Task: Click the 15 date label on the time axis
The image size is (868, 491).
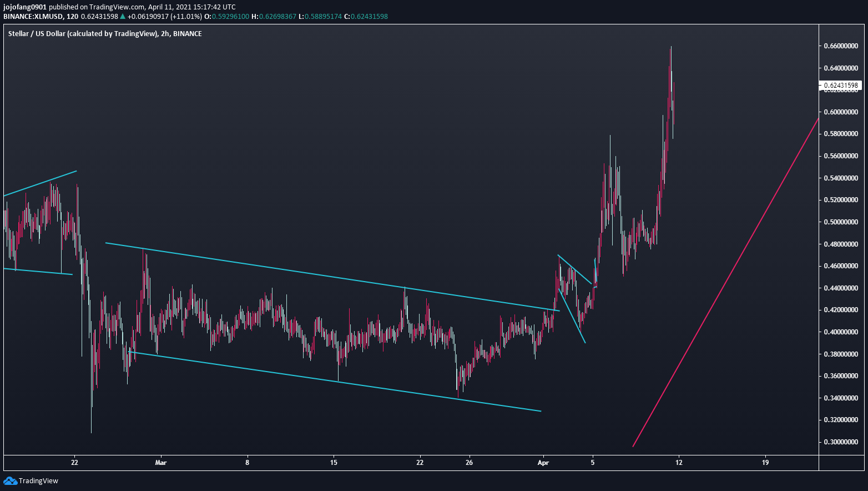Action: (334, 462)
